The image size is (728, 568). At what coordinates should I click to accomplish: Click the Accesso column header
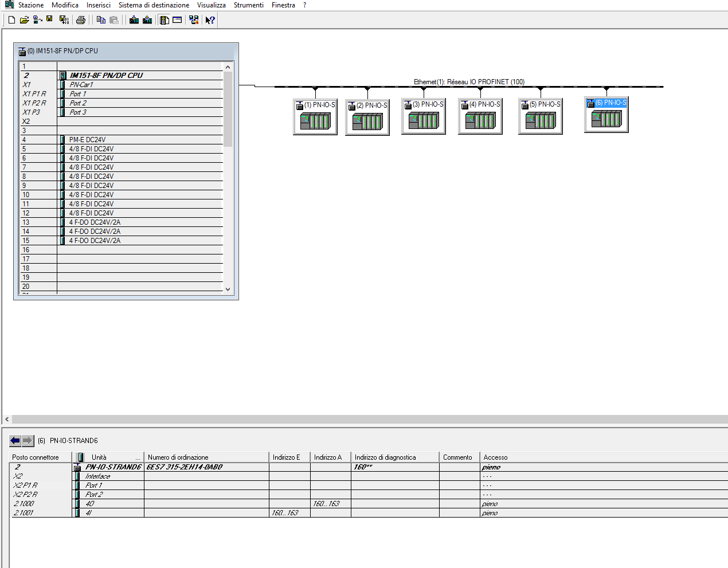tap(604, 457)
